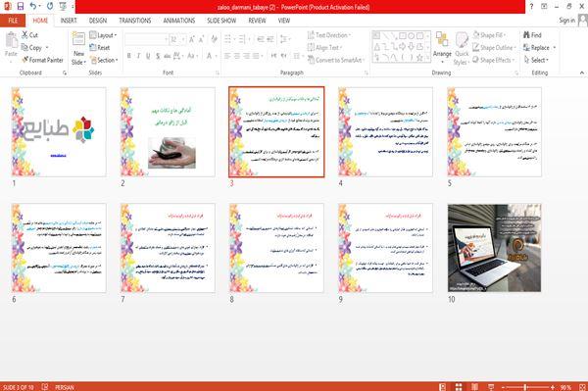Activate the Format Painter tool
The width and height of the screenshot is (588, 391).
[x=42, y=60]
